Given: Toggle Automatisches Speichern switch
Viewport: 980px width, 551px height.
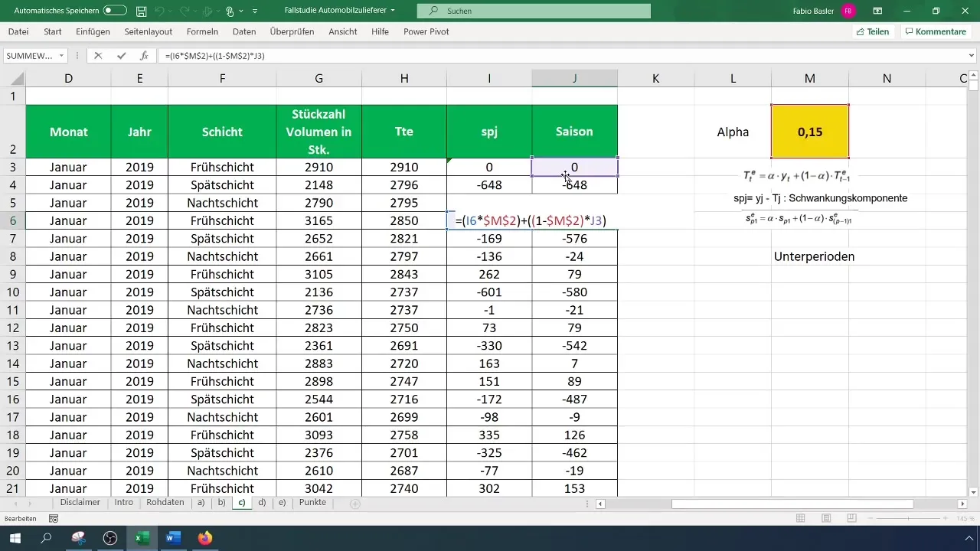Looking at the screenshot, I should point(115,11).
